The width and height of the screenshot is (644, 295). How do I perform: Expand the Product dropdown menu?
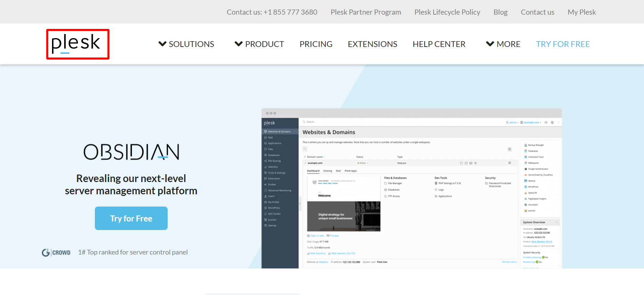(x=259, y=44)
